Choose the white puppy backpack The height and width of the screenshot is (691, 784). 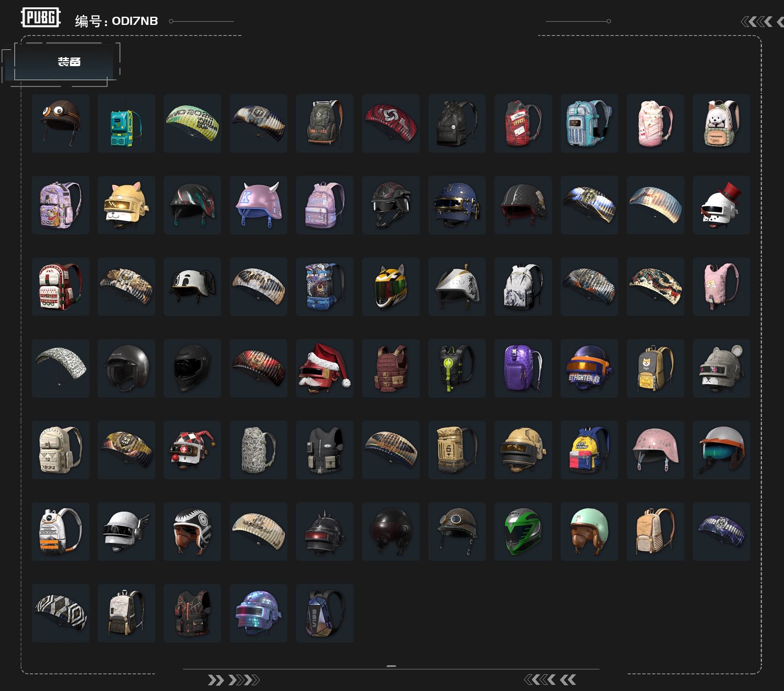pyautogui.click(x=722, y=123)
